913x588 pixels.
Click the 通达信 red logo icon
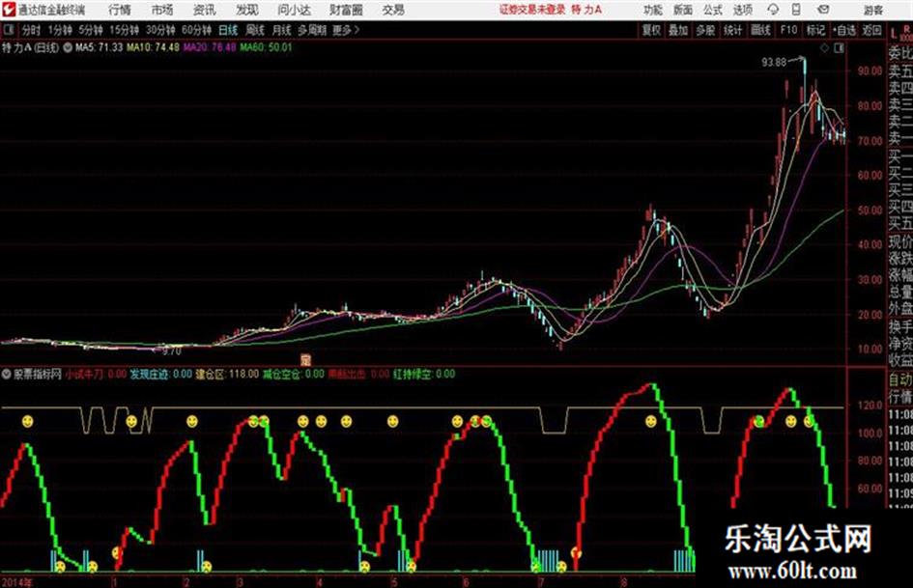click(x=8, y=9)
